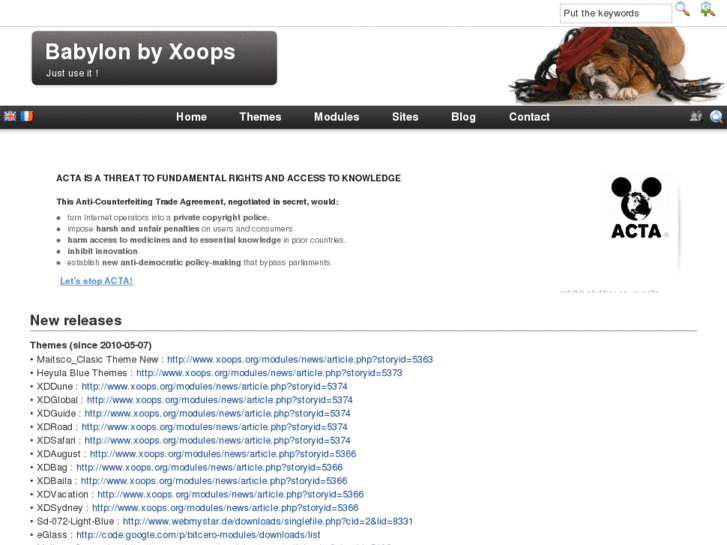Open the Blog menu item

point(464,117)
